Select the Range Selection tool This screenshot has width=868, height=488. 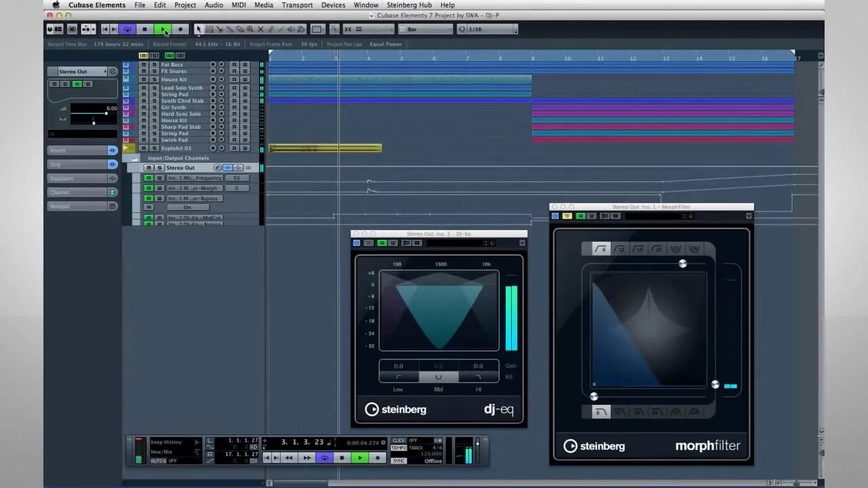(210, 29)
